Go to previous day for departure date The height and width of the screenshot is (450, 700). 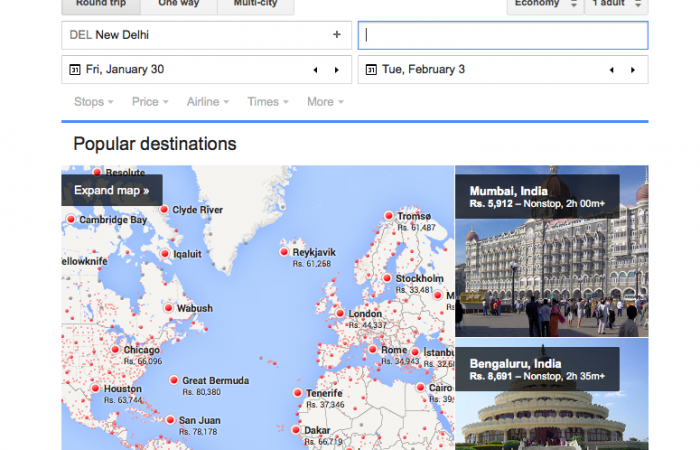point(316,70)
